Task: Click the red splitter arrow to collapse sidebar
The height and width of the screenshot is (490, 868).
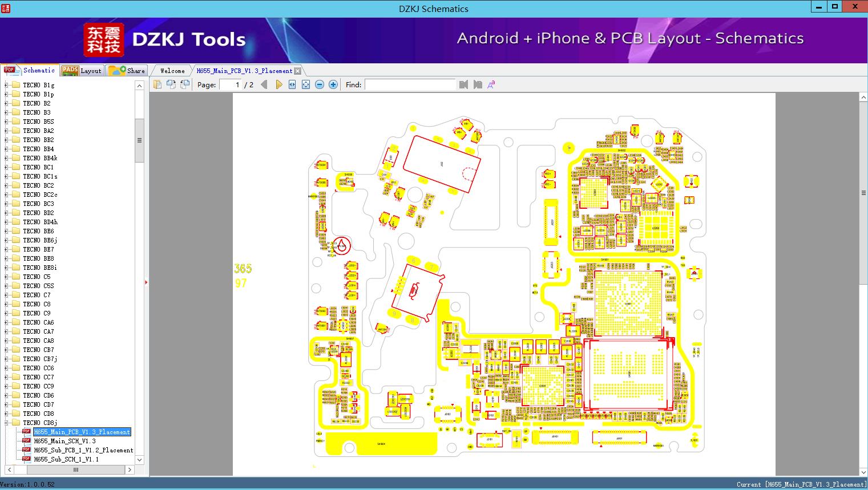Action: point(146,282)
